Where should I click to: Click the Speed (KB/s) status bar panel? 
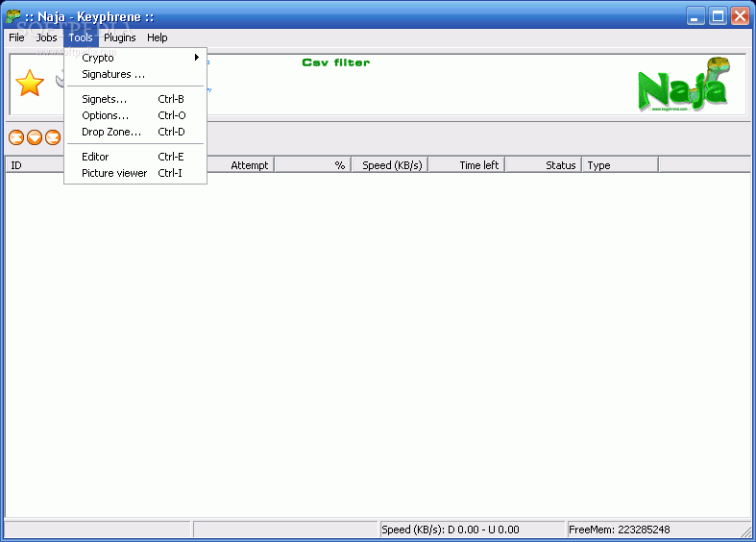[472, 530]
